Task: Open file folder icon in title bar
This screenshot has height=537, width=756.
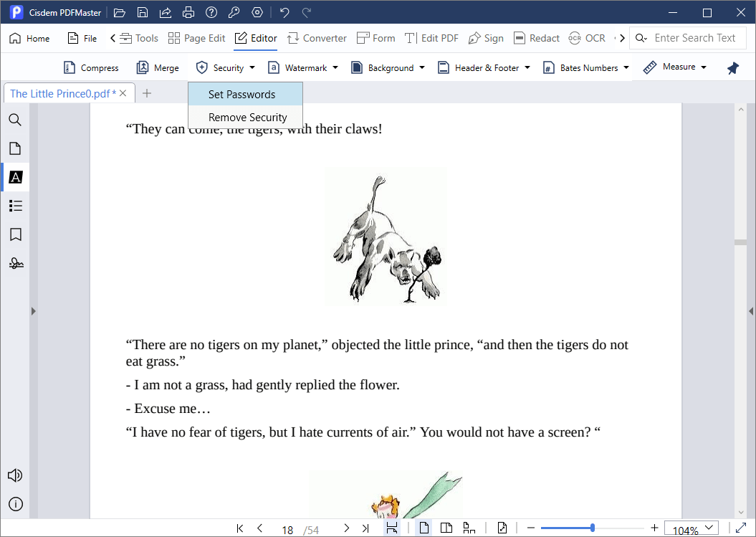Action: pos(120,12)
